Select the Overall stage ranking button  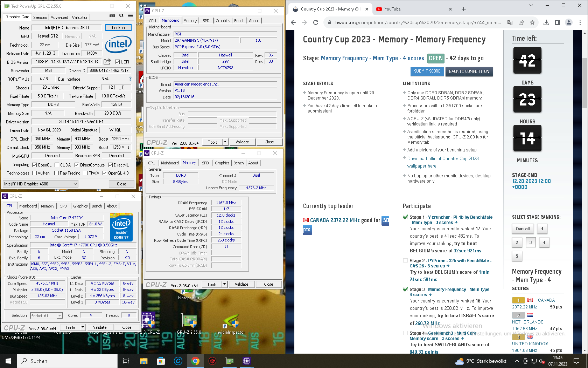click(523, 229)
